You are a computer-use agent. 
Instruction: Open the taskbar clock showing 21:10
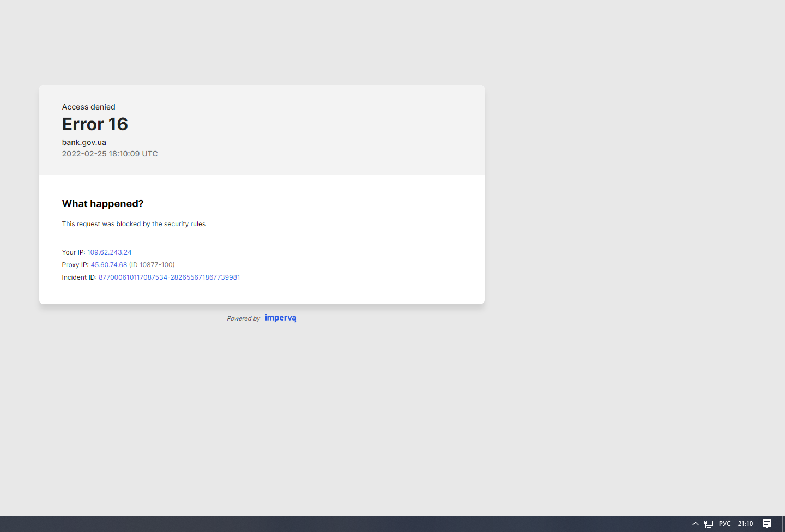745,524
